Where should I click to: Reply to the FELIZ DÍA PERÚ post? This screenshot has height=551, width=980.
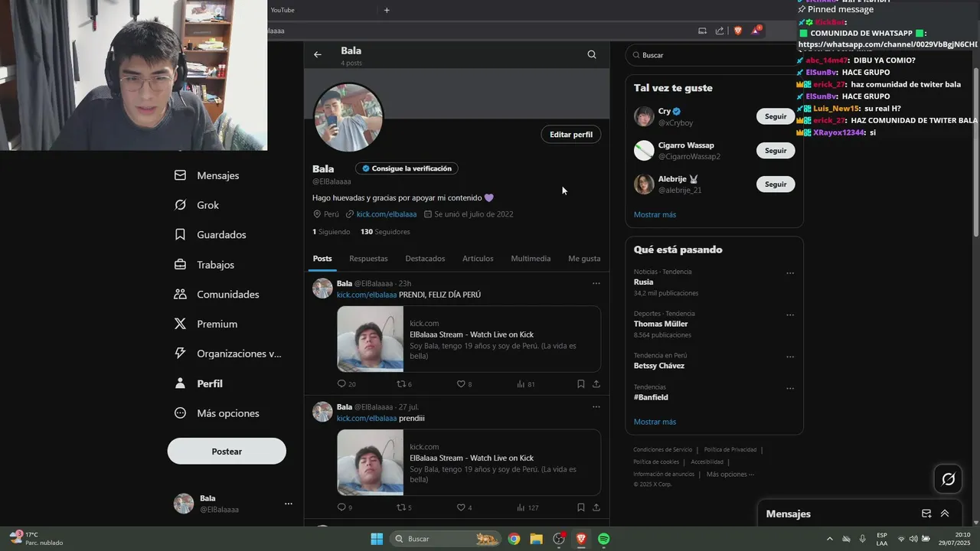pos(346,384)
